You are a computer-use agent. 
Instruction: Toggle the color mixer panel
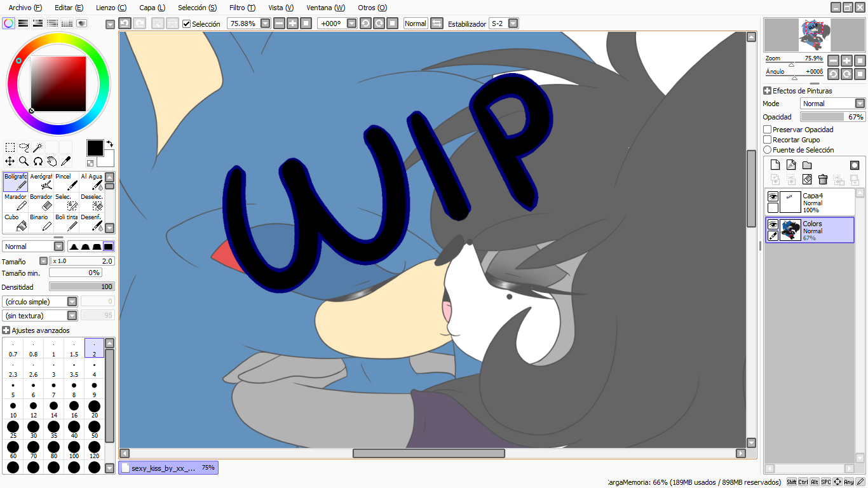tap(53, 24)
